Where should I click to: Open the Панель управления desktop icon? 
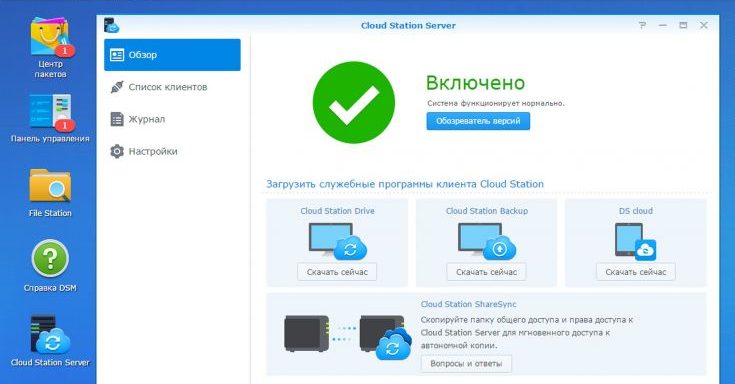click(x=50, y=118)
